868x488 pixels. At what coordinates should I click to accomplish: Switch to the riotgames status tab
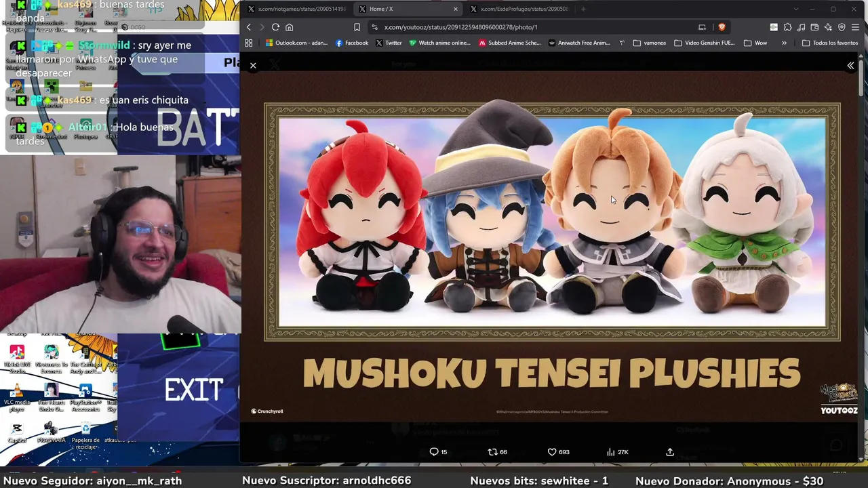coord(297,9)
